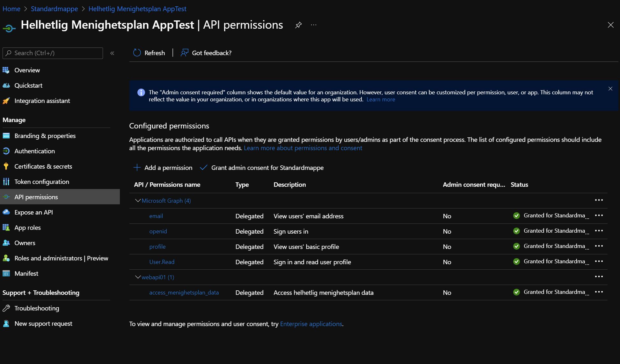Open Certificates & secrets via its key icon
Image resolution: width=620 pixels, height=364 pixels.
point(6,166)
